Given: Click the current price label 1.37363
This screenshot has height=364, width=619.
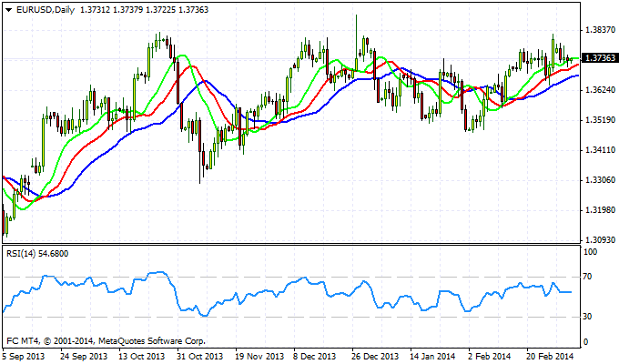Looking at the screenshot, I should [x=600, y=58].
